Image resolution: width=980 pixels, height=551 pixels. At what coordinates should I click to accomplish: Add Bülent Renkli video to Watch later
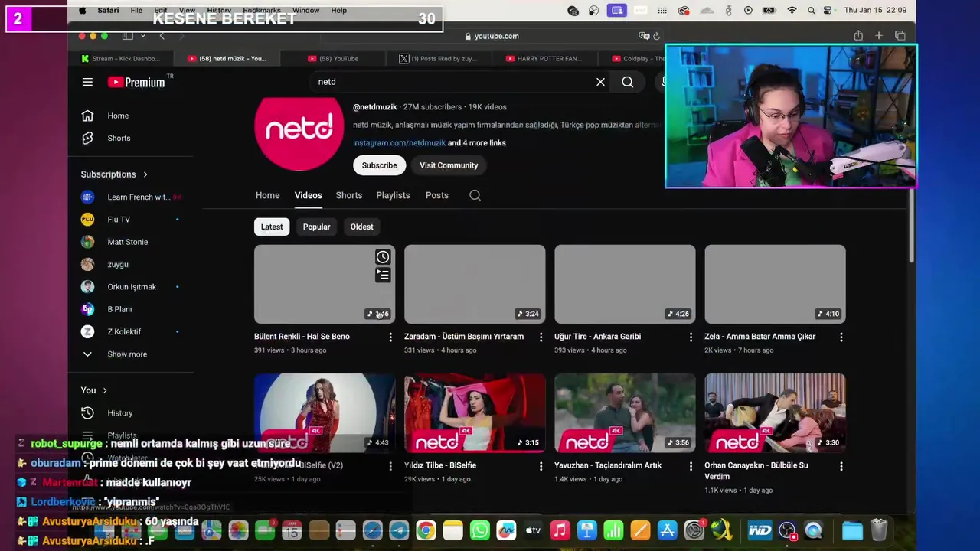[x=383, y=257]
